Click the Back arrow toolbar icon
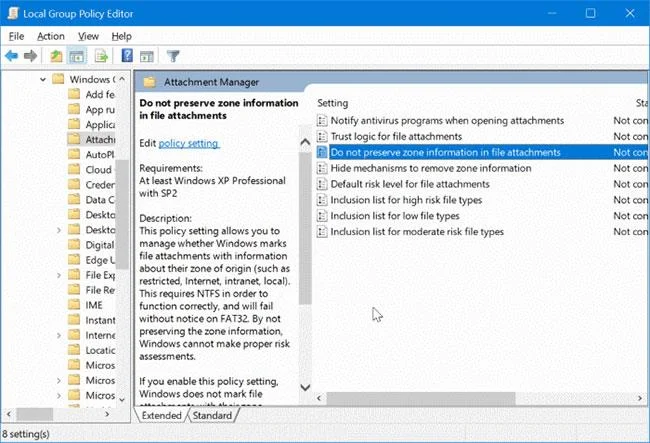650x443 pixels. point(12,56)
